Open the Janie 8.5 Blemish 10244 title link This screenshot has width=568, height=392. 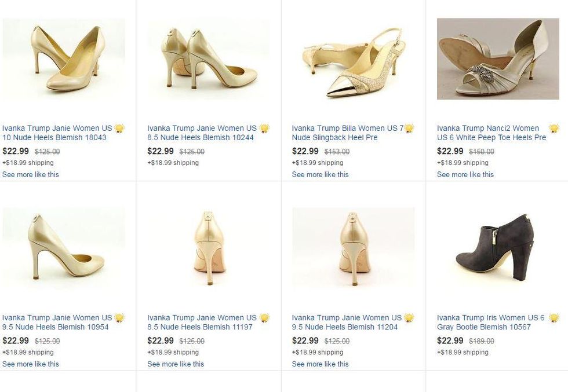click(x=202, y=133)
